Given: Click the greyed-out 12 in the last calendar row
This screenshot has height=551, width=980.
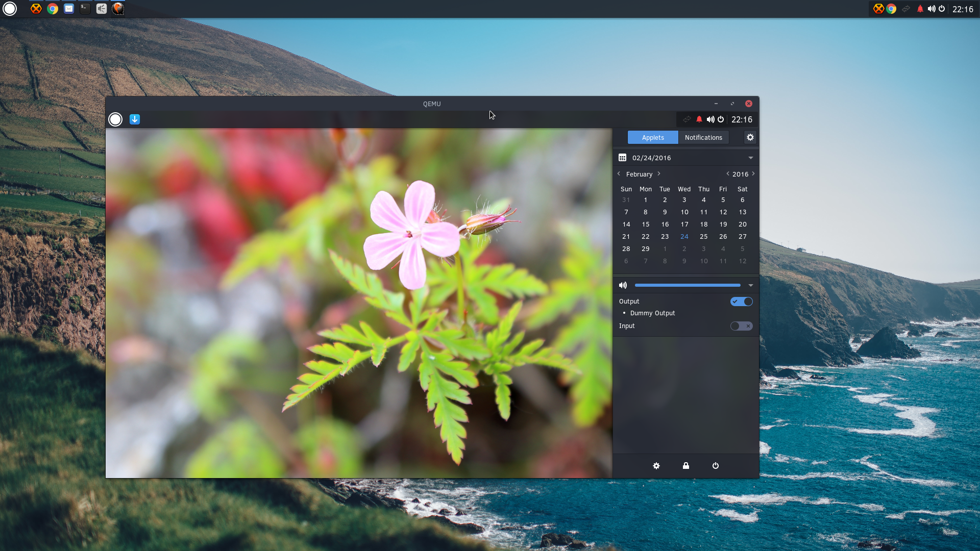Looking at the screenshot, I should click(743, 261).
